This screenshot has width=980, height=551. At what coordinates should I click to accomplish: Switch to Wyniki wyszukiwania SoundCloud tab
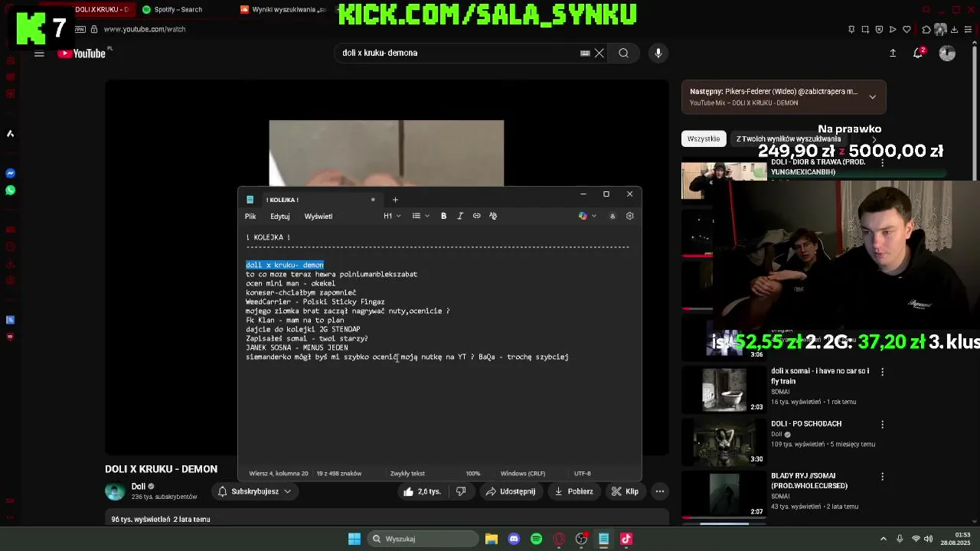[282, 9]
